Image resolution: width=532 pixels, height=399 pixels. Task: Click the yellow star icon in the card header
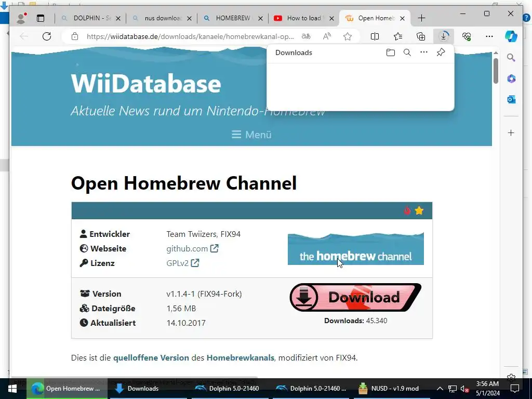pyautogui.click(x=419, y=211)
